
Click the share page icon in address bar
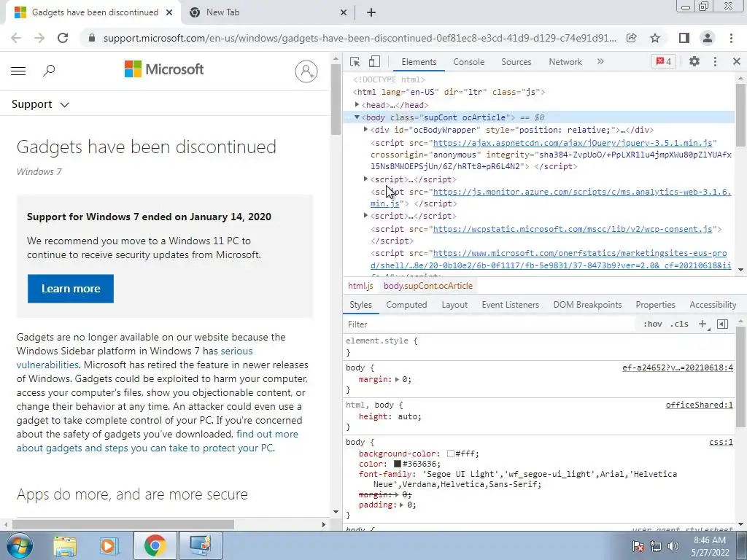(632, 38)
